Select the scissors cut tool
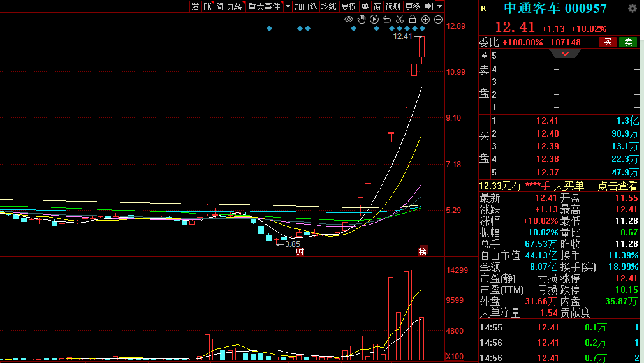Image resolution: width=644 pixels, height=363 pixels. 400,19
